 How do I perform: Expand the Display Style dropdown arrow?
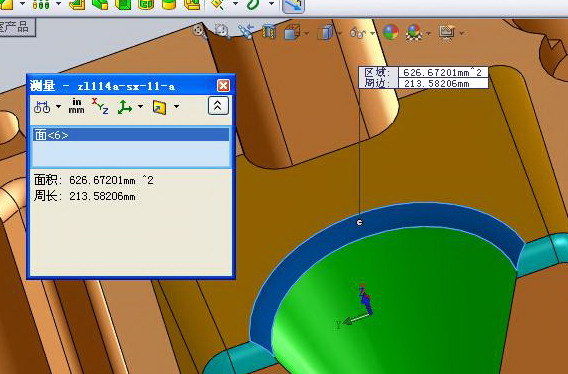339,33
